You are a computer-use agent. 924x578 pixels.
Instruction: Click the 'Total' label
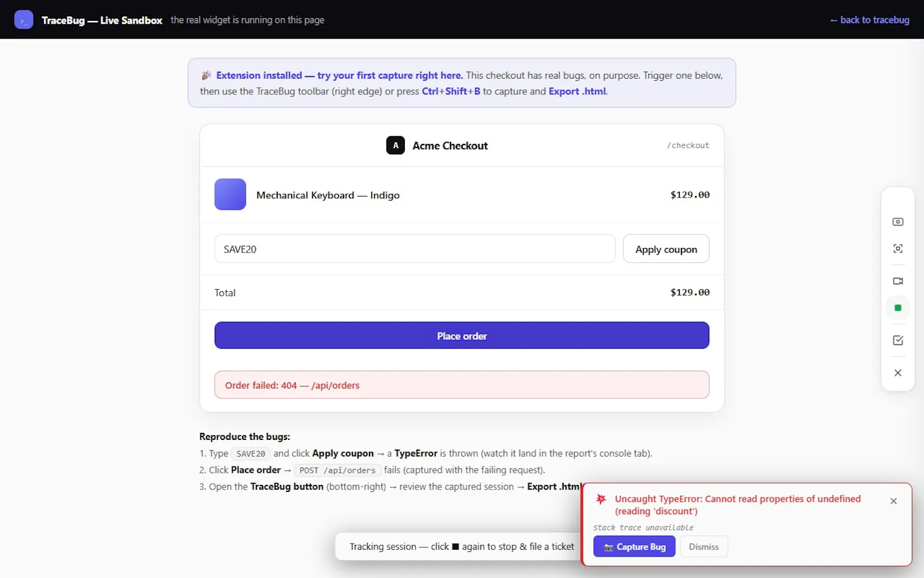click(x=225, y=293)
